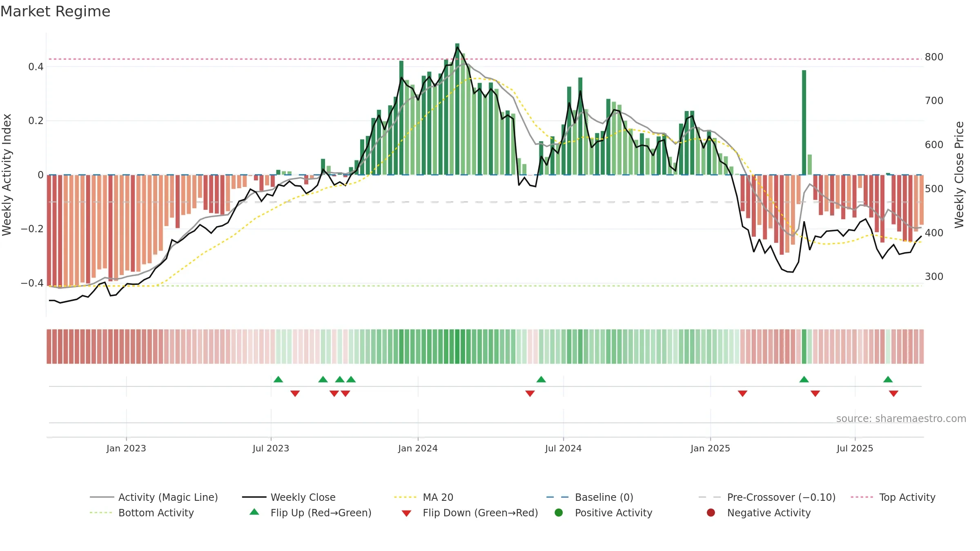Click the last green flip-up marker after Jul 2025

tap(888, 380)
